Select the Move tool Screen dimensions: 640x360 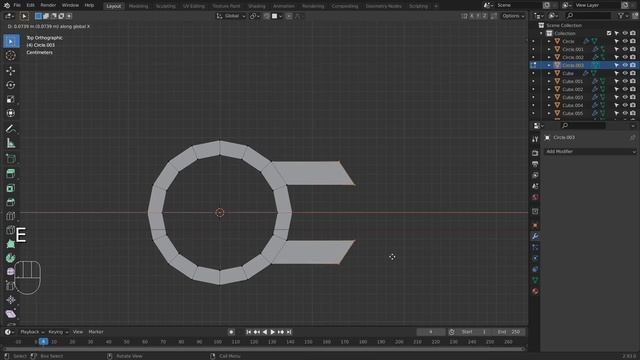click(11, 71)
